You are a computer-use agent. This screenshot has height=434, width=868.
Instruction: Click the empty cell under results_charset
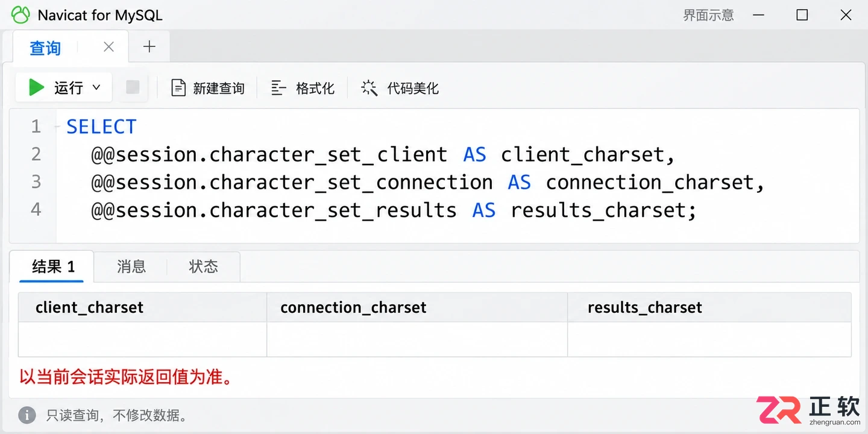[x=709, y=339]
